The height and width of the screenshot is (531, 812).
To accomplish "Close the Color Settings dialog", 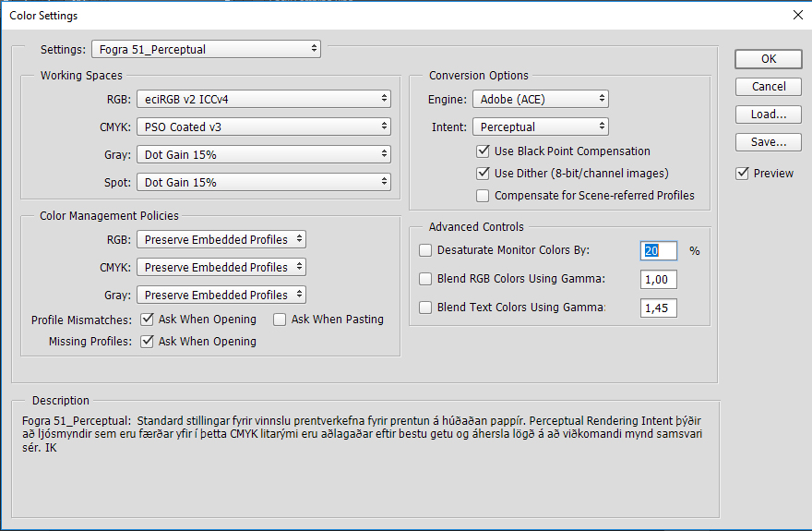I will tap(797, 15).
